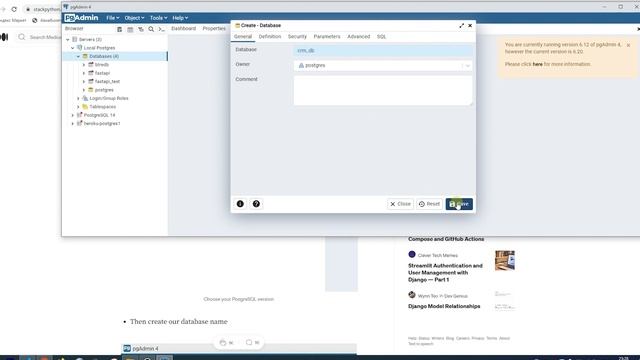The image size is (640, 360).
Task: Open the Parameters tab
Action: click(x=327, y=37)
